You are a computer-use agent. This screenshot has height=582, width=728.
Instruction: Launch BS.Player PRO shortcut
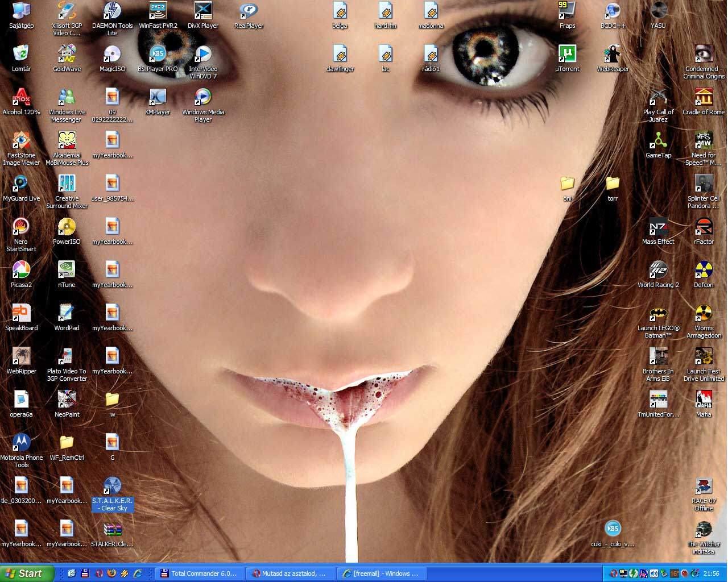[x=158, y=59]
